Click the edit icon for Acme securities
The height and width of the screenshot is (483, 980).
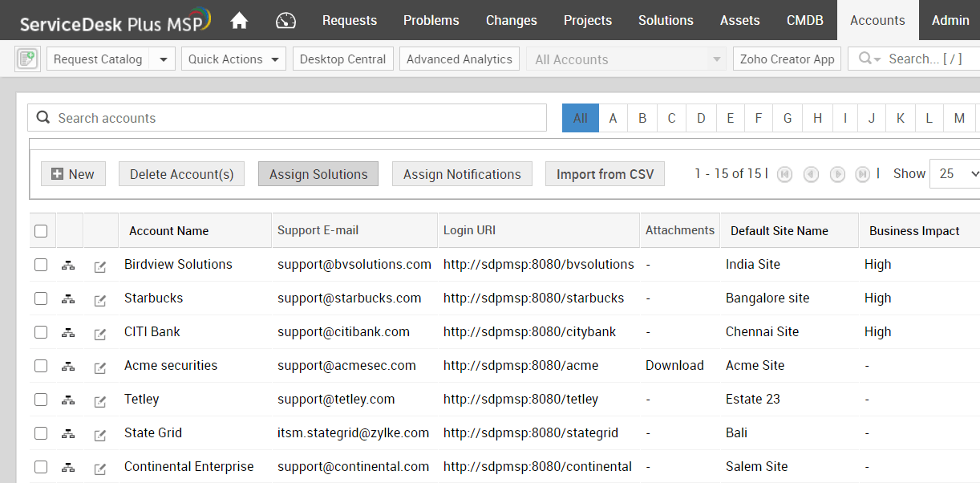100,367
